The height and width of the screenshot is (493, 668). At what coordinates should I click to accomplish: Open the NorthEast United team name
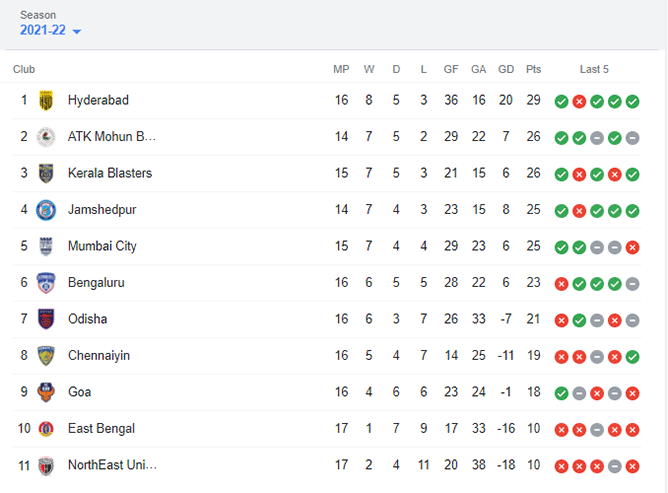112,465
